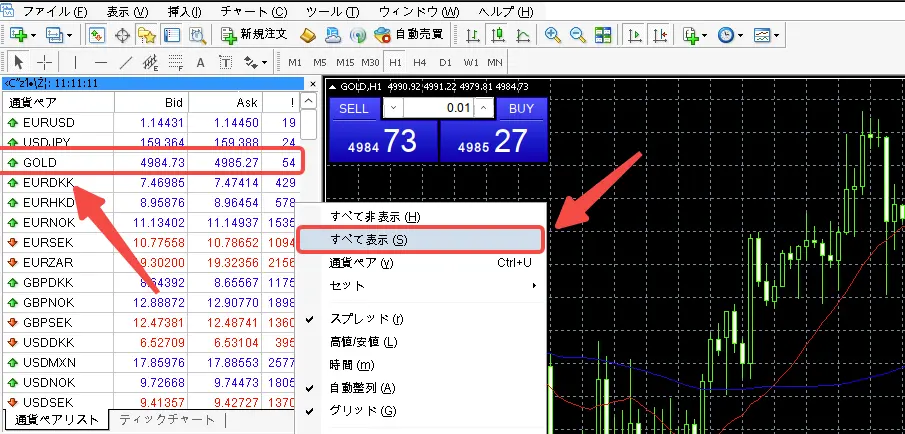Open the virtual hosting cloud icon
Screen dimensions: 905x434
click(333, 36)
